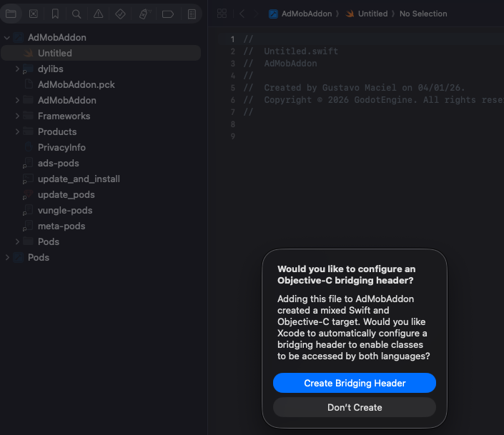Expand the dylibs folder

[18, 69]
